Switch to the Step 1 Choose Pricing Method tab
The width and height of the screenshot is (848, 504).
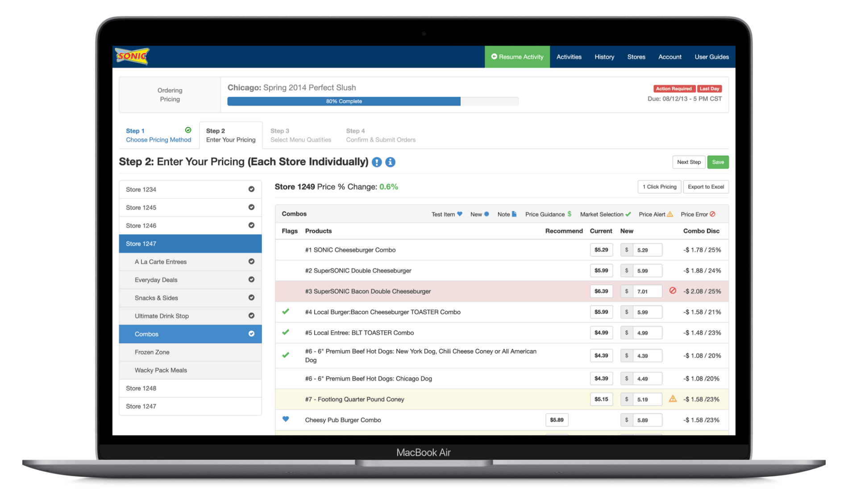point(158,135)
